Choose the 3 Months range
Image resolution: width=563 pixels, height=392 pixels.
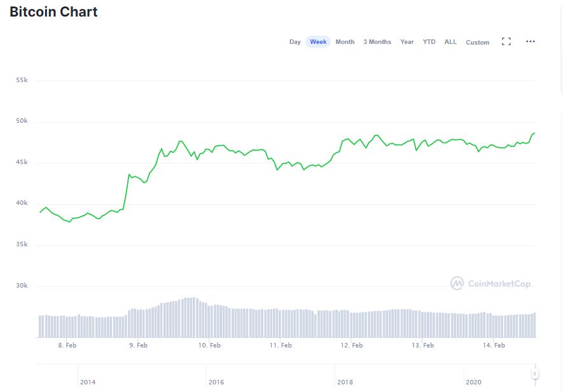(x=377, y=42)
